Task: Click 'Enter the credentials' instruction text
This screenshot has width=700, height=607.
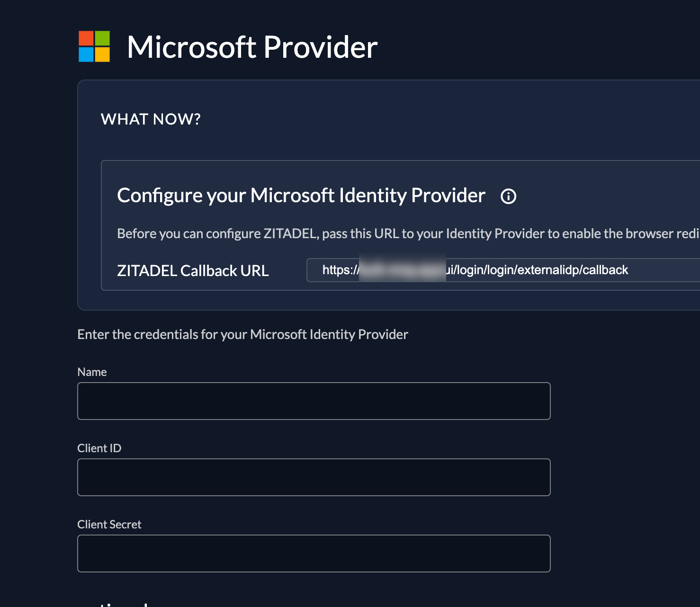Action: [x=242, y=334]
